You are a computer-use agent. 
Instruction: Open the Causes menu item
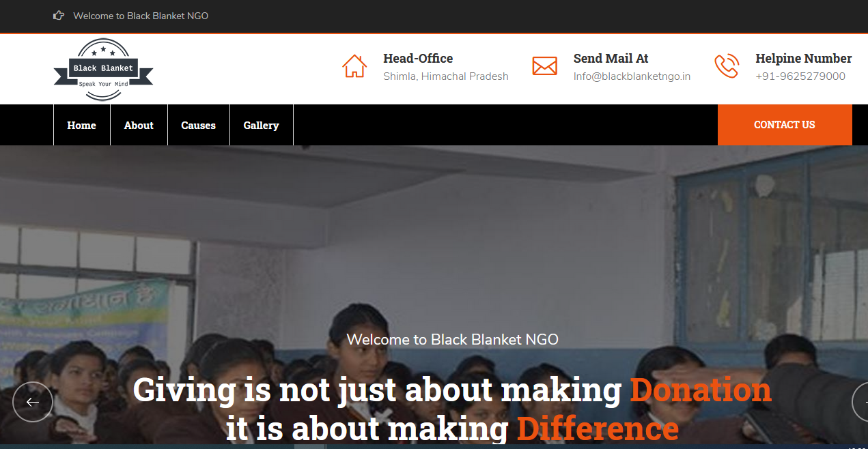point(198,125)
